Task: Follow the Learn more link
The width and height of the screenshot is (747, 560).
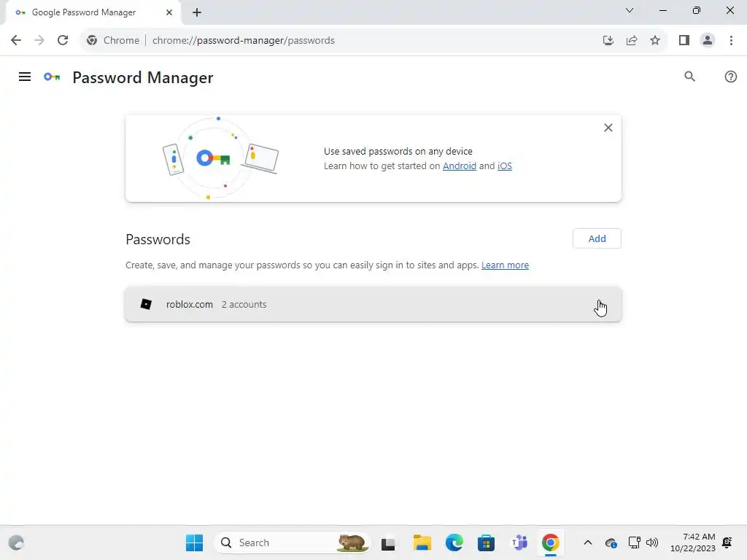Action: [x=505, y=265]
